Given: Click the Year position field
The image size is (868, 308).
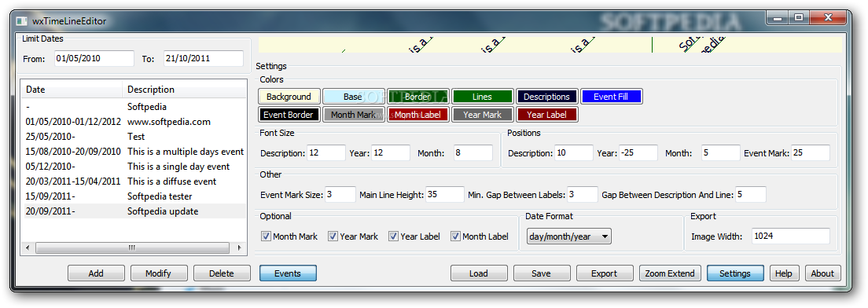Looking at the screenshot, I should (x=638, y=153).
